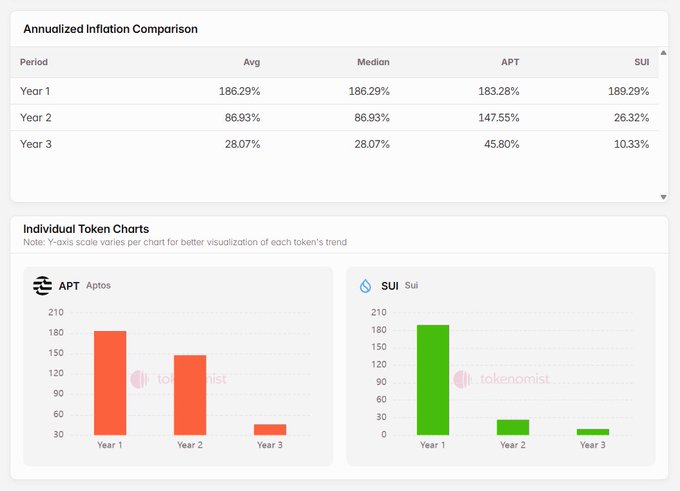
Task: Click the 147.55% APT Year 2 value
Action: 499,118
